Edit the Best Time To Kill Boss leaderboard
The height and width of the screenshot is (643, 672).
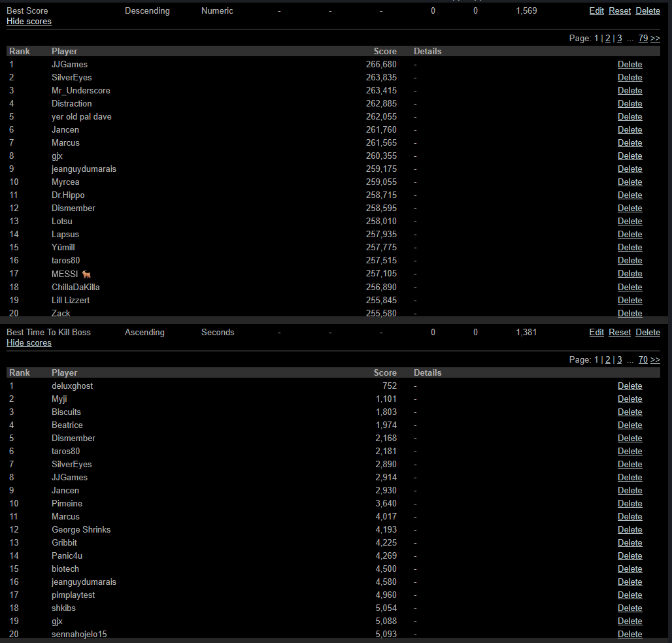click(x=596, y=333)
